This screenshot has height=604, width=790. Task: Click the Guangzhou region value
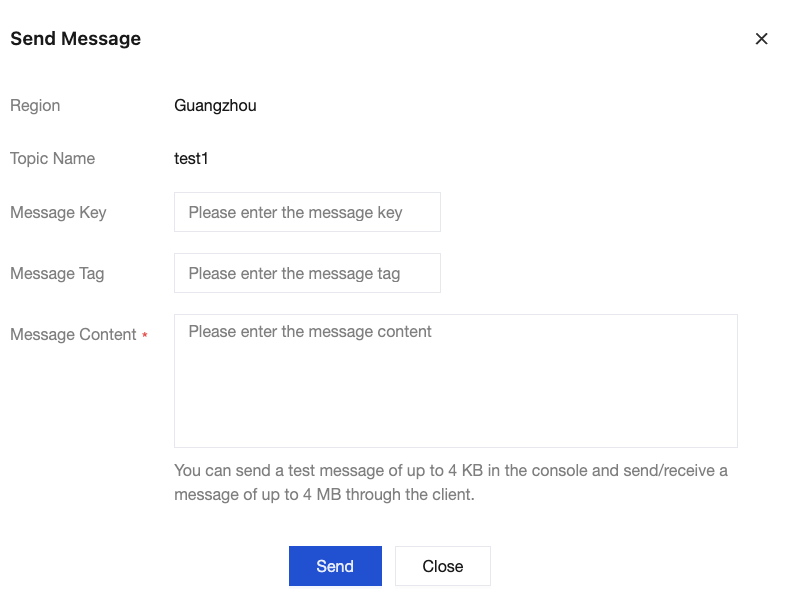(215, 105)
